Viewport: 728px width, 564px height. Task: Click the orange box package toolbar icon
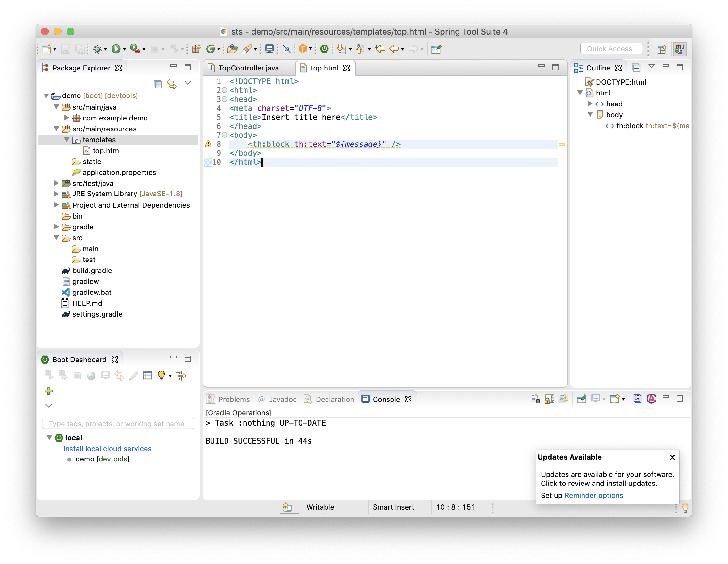tap(302, 49)
